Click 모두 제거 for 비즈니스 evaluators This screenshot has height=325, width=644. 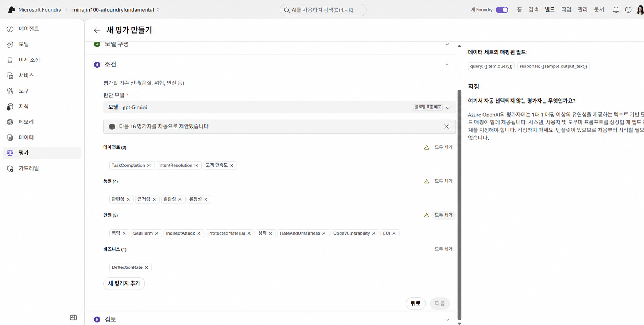tap(443, 249)
